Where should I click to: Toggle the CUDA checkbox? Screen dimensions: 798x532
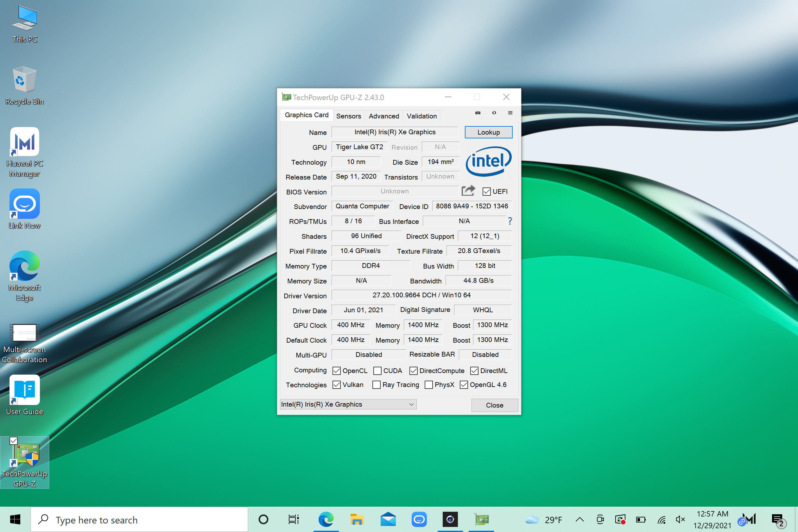tap(377, 371)
